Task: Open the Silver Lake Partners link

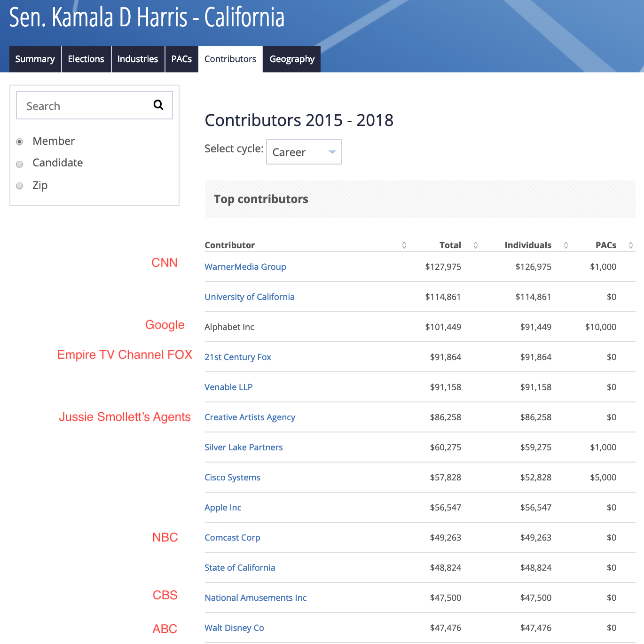Action: click(243, 448)
